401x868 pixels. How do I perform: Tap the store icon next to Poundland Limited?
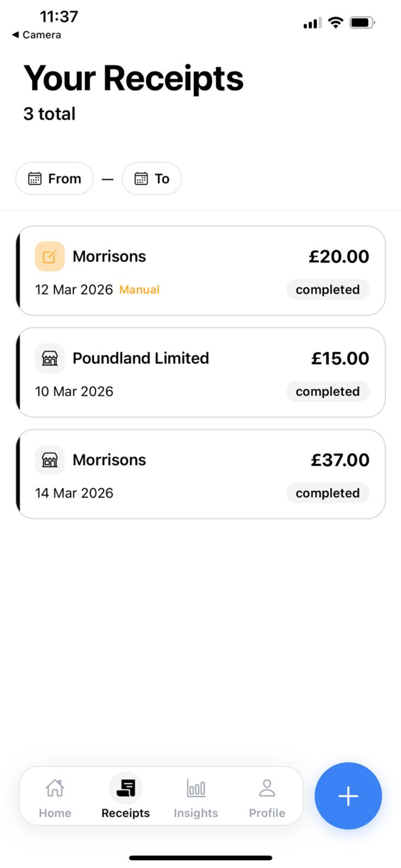50,359
